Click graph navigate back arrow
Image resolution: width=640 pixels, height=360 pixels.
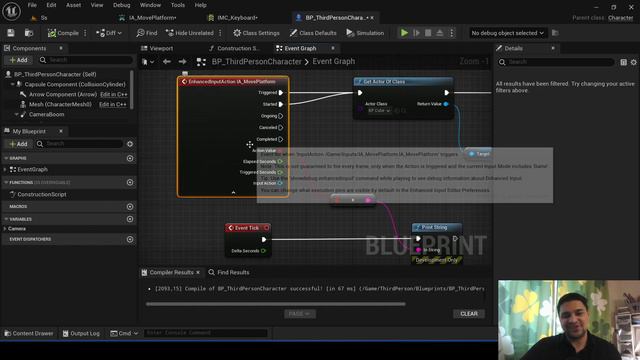(x=167, y=62)
